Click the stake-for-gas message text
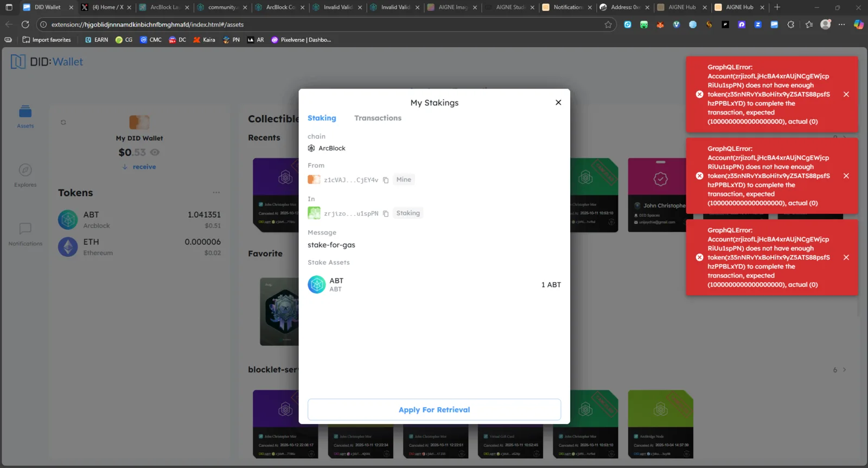 coord(331,245)
